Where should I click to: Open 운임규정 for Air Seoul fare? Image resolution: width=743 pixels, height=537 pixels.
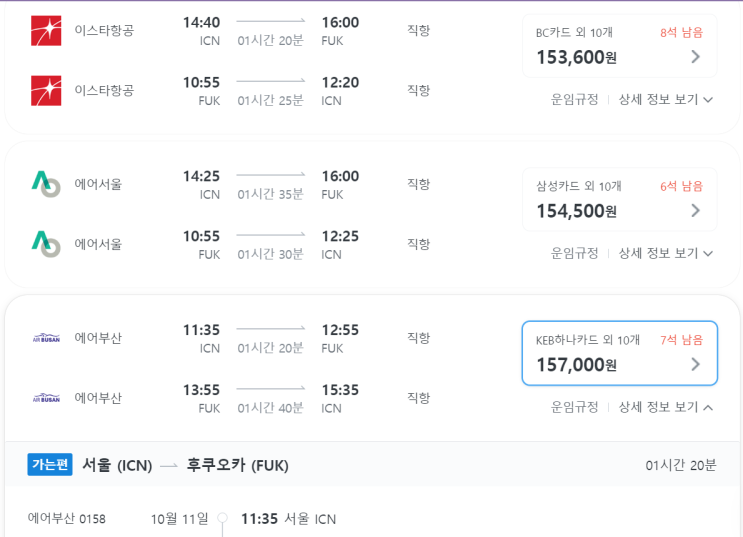click(574, 254)
